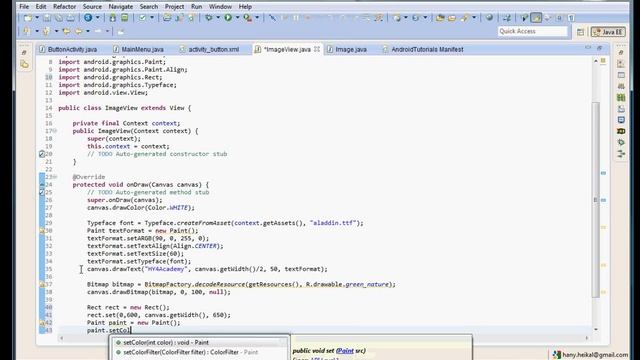Maximize the editor area
The height and width of the screenshot is (360, 640).
coord(600,48)
